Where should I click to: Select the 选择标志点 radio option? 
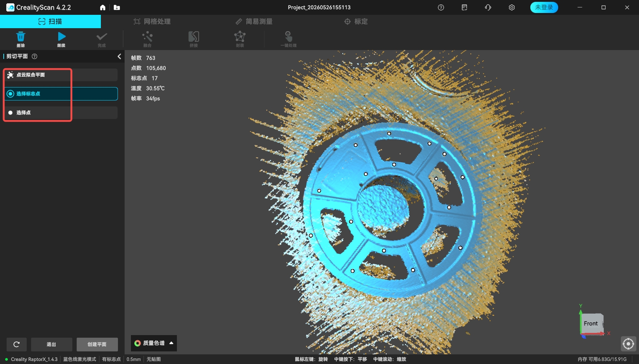click(x=61, y=94)
